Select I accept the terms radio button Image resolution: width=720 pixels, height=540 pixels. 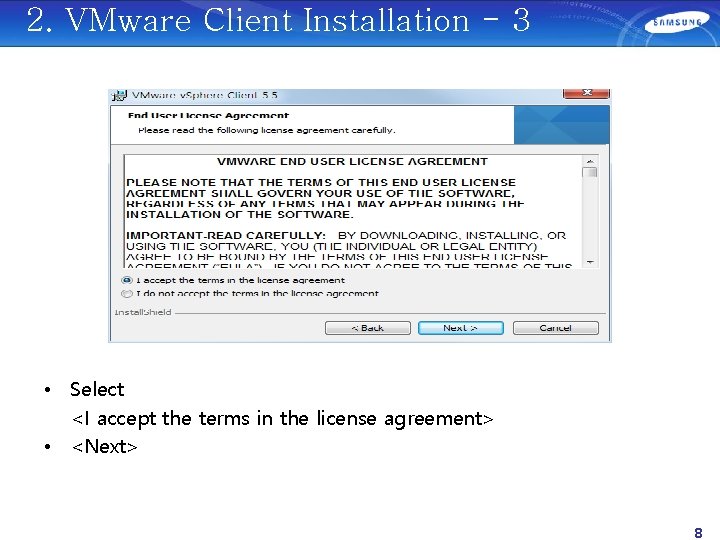(127, 280)
